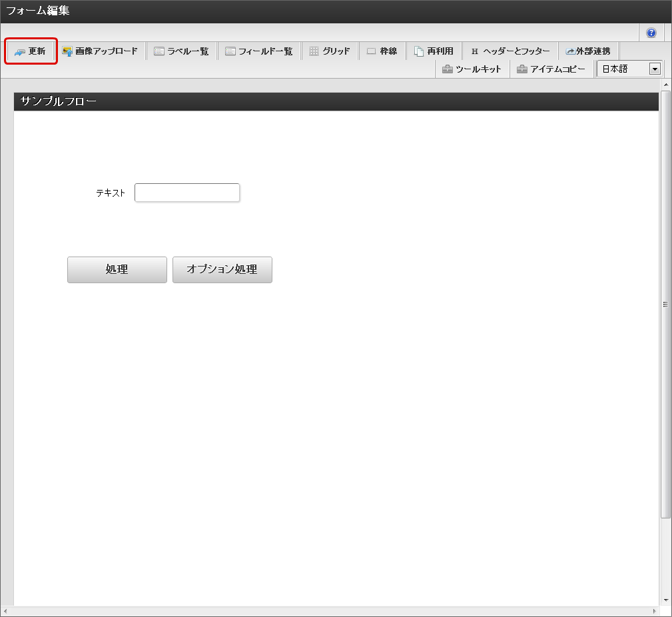
Task: Click the オプション処理 button
Action: tap(222, 270)
